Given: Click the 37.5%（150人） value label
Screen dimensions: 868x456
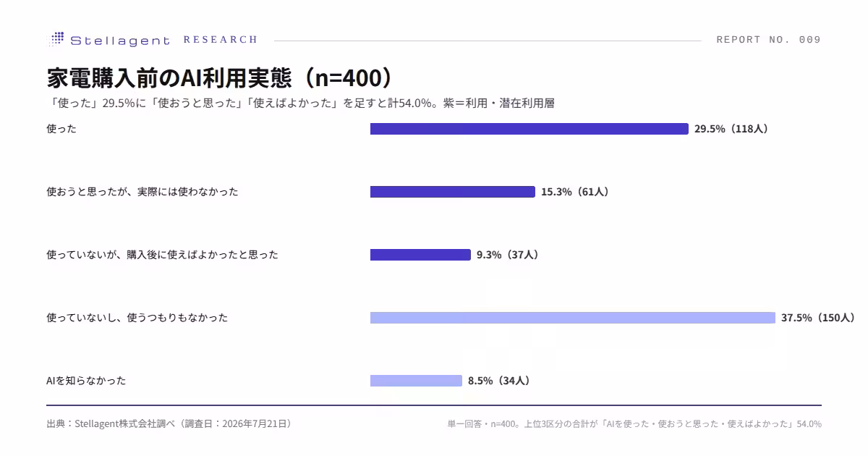Looking at the screenshot, I should pos(818,318).
